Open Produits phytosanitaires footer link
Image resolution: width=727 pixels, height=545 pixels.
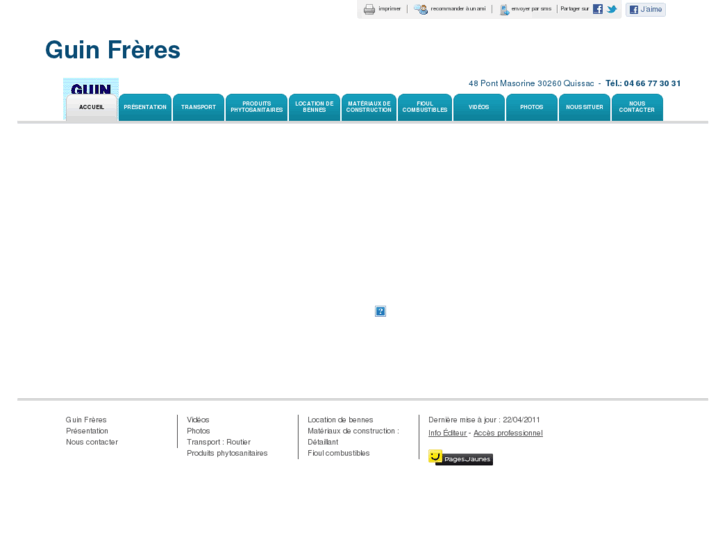227,453
